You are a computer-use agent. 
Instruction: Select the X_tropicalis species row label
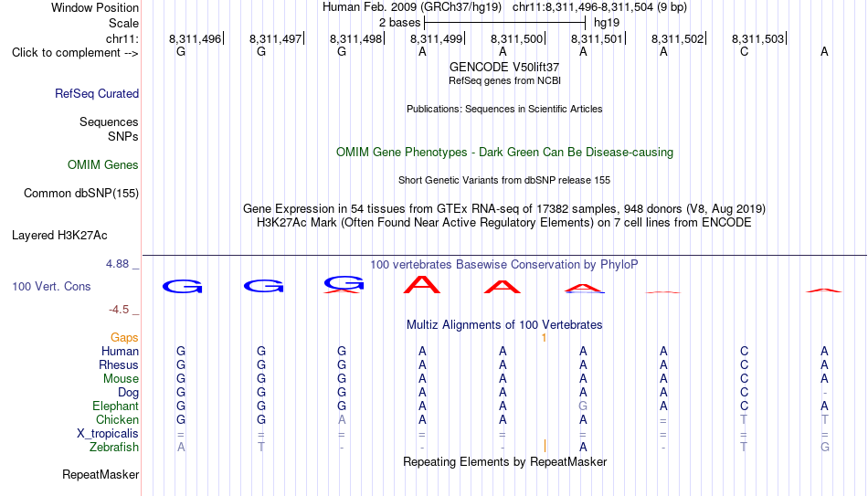click(108, 434)
